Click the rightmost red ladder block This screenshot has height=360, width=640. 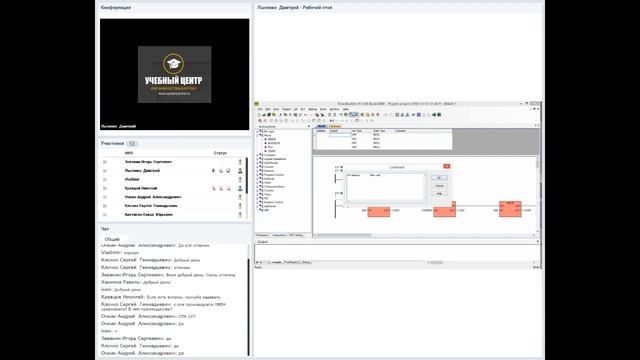(510, 209)
